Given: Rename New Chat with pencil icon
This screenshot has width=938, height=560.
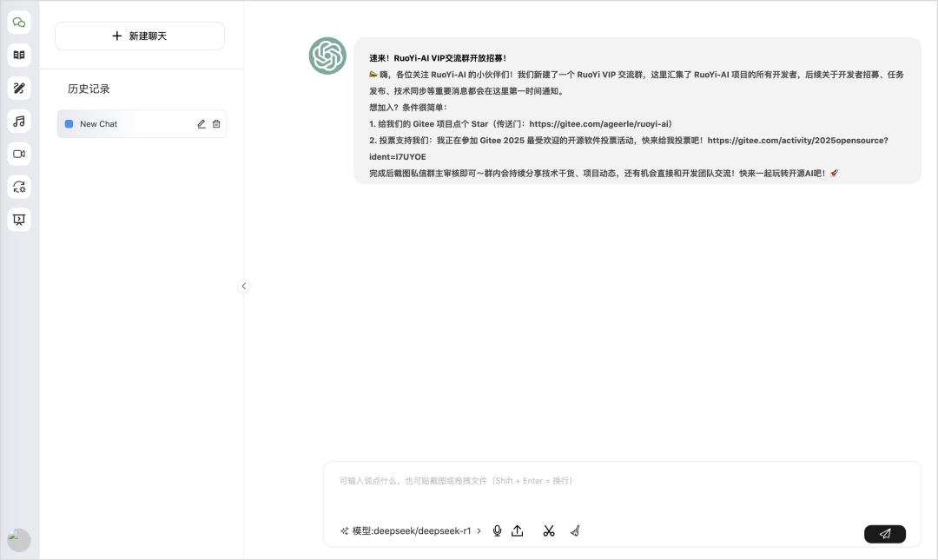Looking at the screenshot, I should click(x=201, y=124).
